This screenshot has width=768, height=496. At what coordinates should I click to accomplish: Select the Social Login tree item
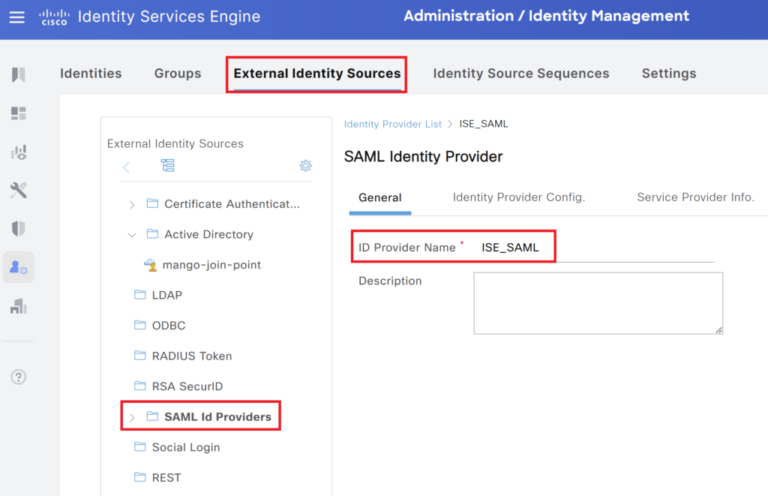[186, 447]
